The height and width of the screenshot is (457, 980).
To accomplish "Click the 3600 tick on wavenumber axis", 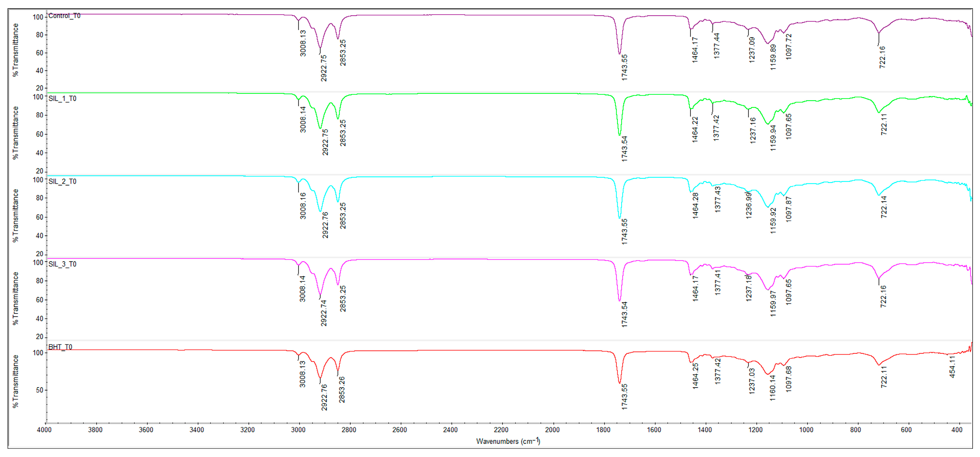I will coord(146,430).
